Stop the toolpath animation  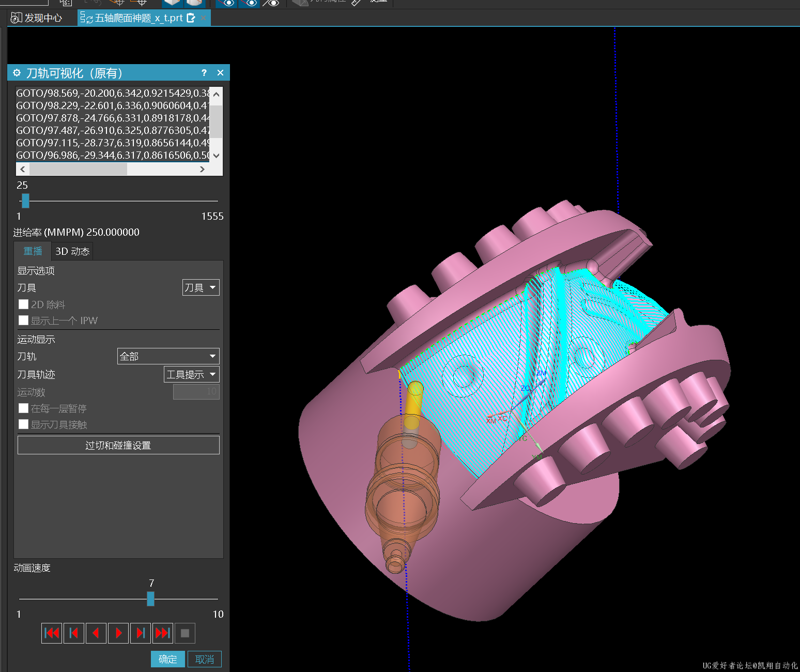pos(185,633)
